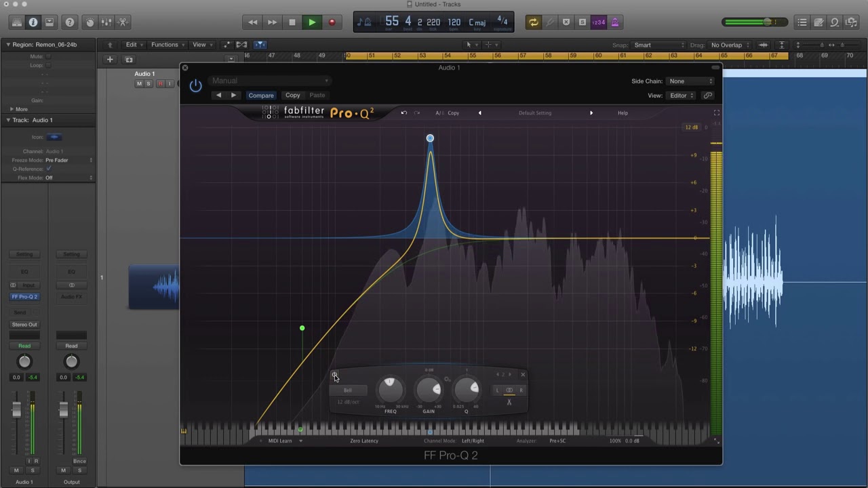Screen dimensions: 868x488
Task: Open the Drag No Overlap dropdown
Action: click(x=729, y=45)
